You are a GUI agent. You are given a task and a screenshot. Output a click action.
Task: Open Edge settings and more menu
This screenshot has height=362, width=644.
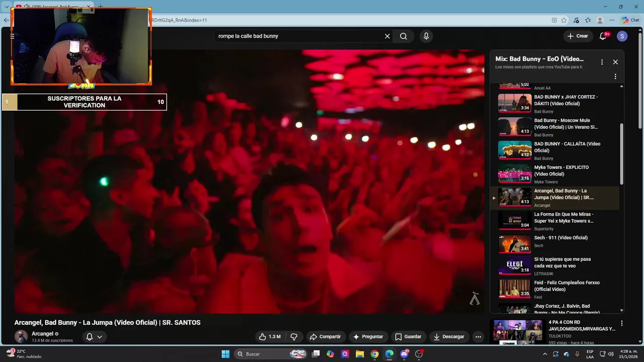coord(612,20)
